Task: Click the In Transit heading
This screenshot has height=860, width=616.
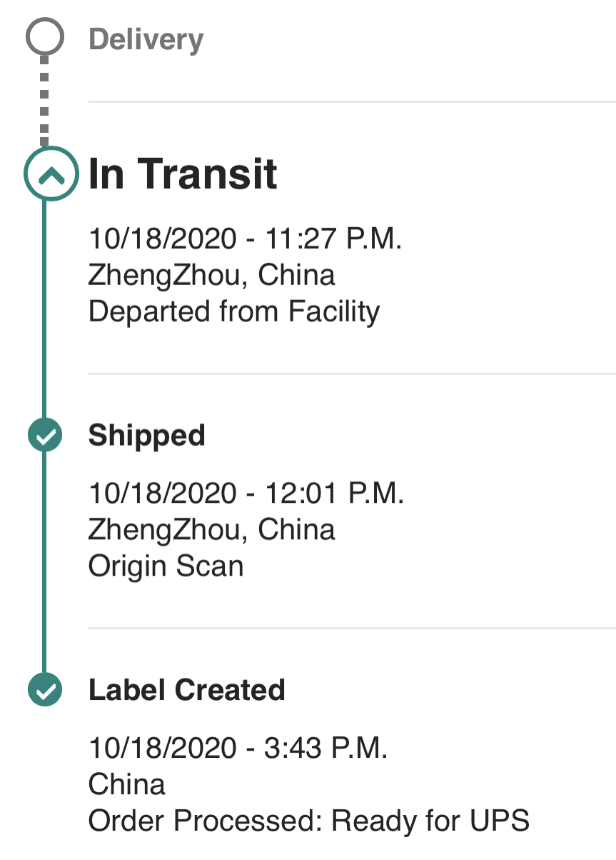Action: (183, 174)
